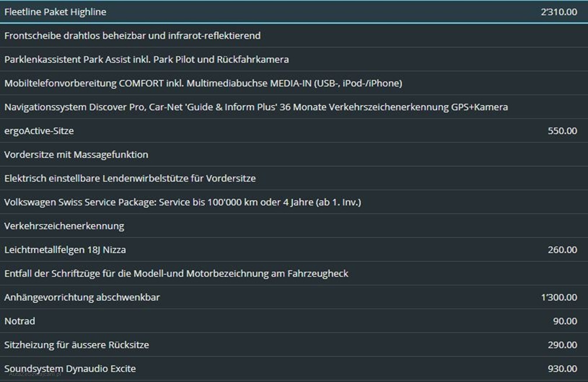
Task: Select Entfall der Schriftzüge row
Action: point(294,273)
